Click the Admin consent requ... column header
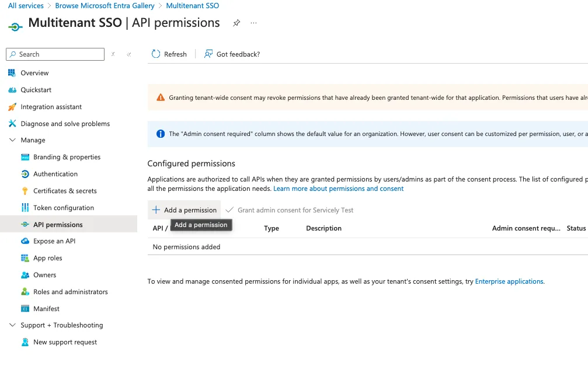Viewport: 588px width, 373px height. [x=526, y=228]
